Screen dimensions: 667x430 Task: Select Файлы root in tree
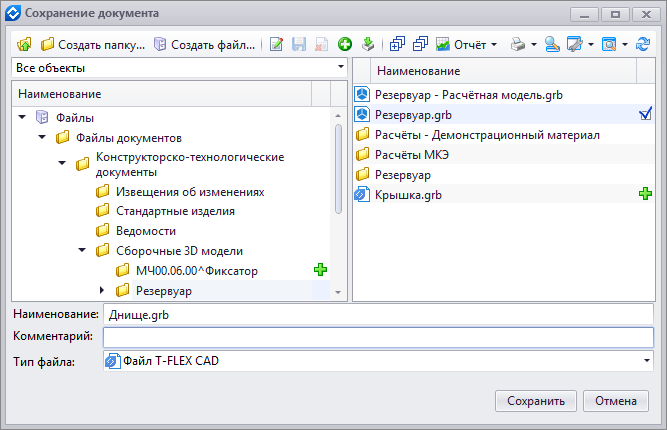[x=75, y=118]
